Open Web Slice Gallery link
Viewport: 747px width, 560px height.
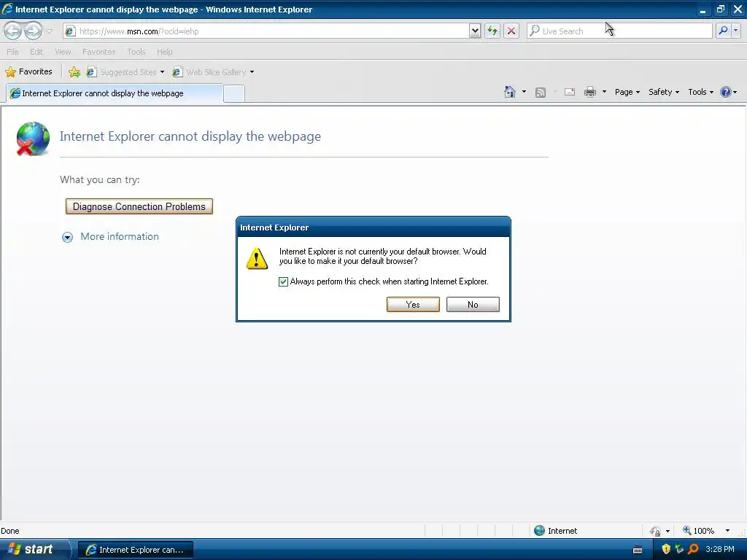(209, 72)
